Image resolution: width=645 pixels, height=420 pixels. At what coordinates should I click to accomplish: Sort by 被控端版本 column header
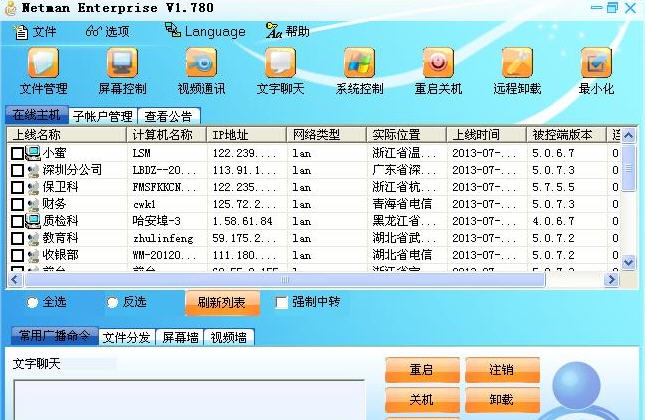click(x=566, y=135)
